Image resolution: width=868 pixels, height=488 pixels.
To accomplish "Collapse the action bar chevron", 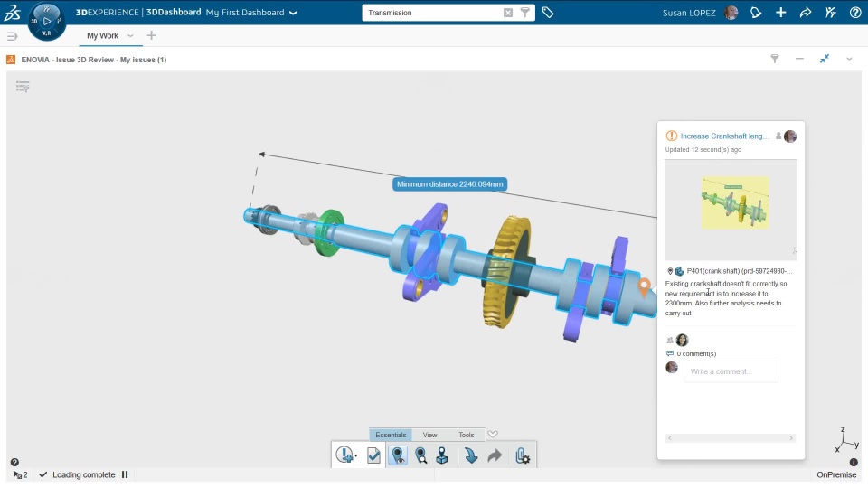I will pyautogui.click(x=493, y=435).
